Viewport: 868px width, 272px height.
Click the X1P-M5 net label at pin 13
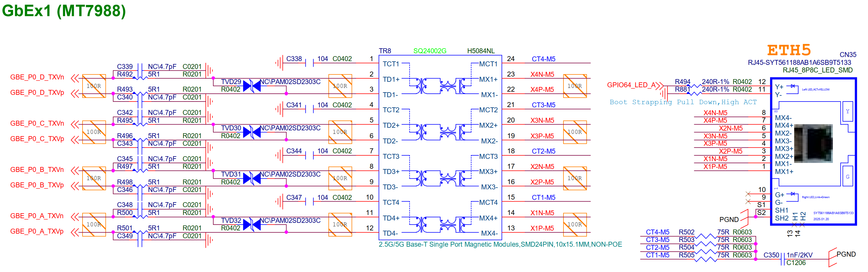point(542,228)
